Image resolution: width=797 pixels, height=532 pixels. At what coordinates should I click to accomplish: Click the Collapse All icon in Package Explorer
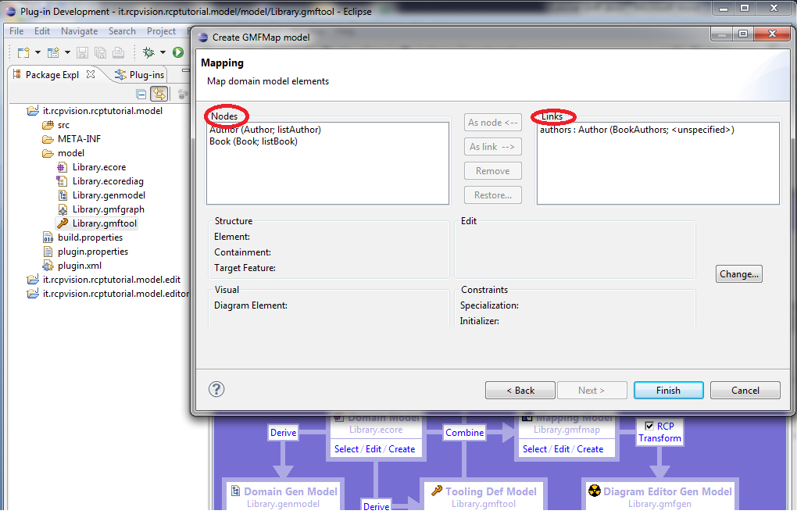[x=141, y=94]
